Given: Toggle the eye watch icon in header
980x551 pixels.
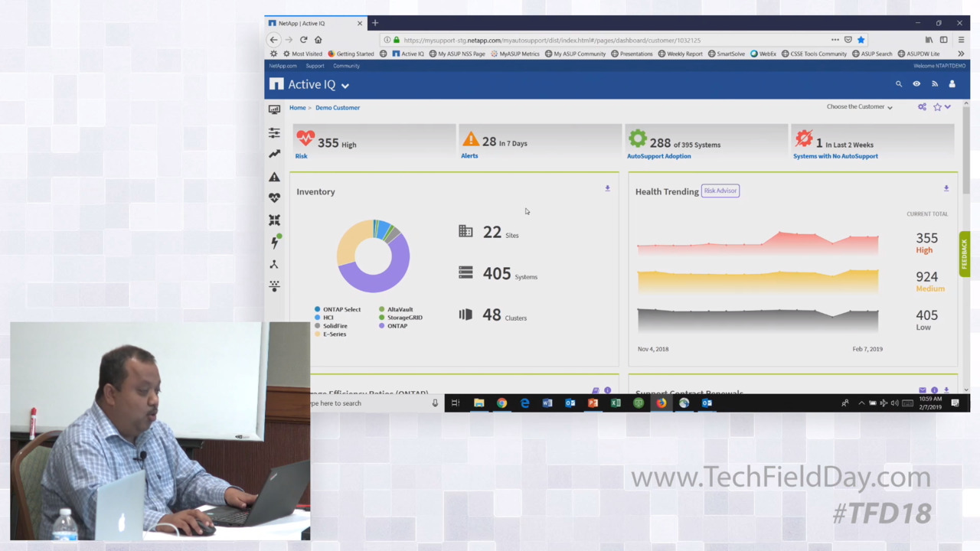Looking at the screenshot, I should pyautogui.click(x=916, y=84).
